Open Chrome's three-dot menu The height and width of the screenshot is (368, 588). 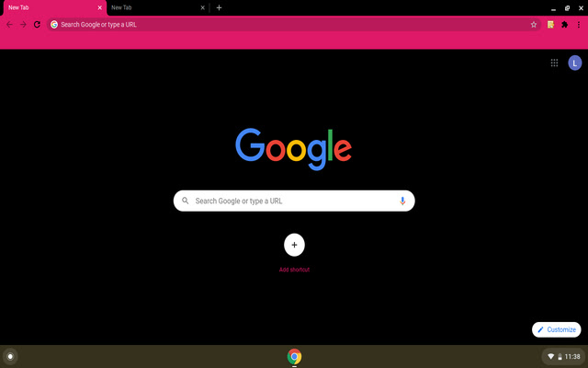click(579, 25)
